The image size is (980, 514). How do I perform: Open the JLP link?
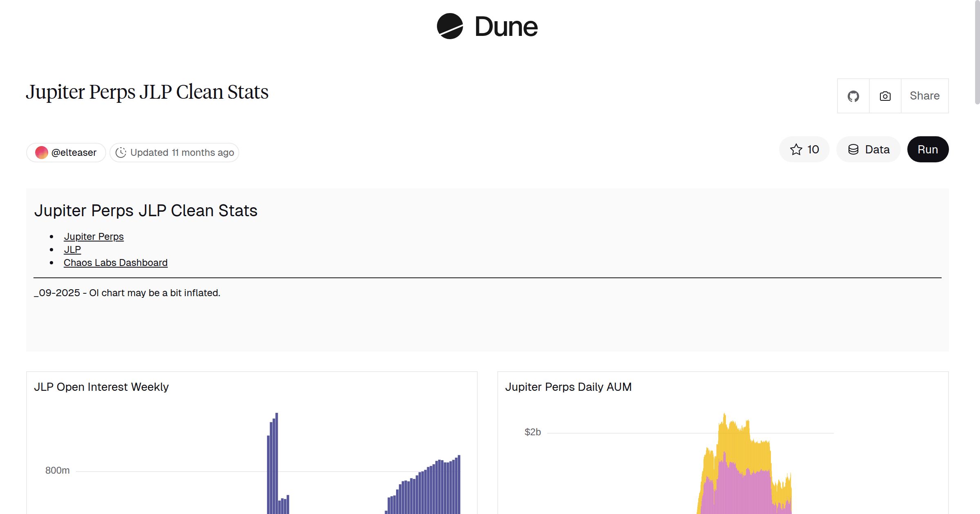(x=72, y=249)
